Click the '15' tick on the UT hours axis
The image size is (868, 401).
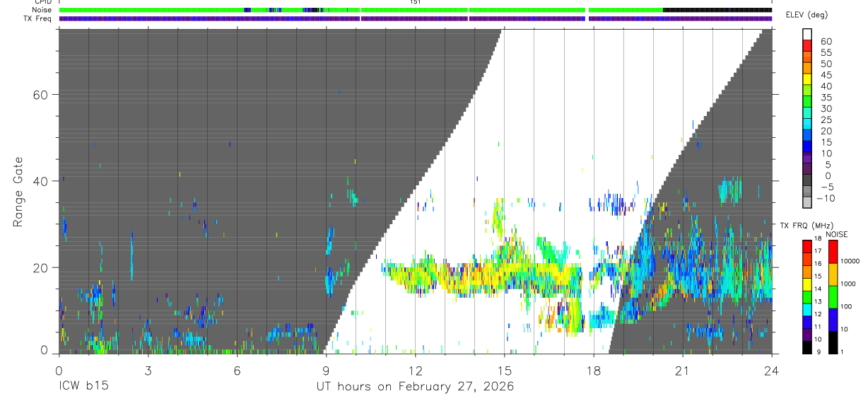tap(505, 370)
